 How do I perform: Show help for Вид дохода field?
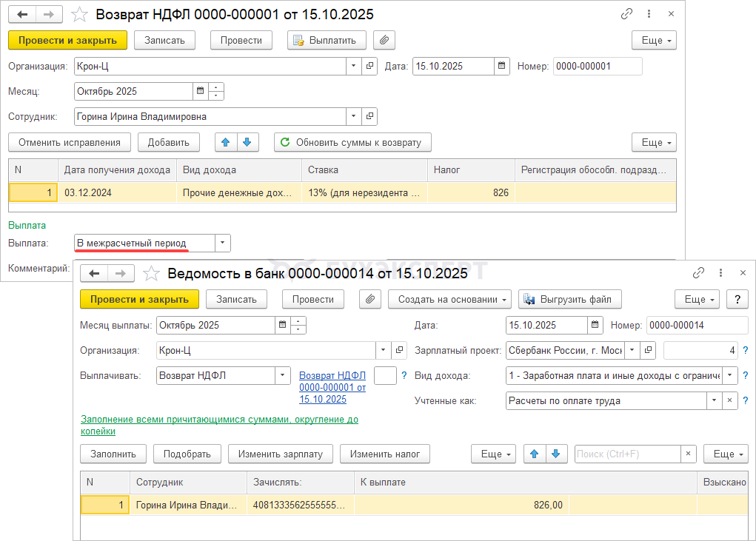746,375
